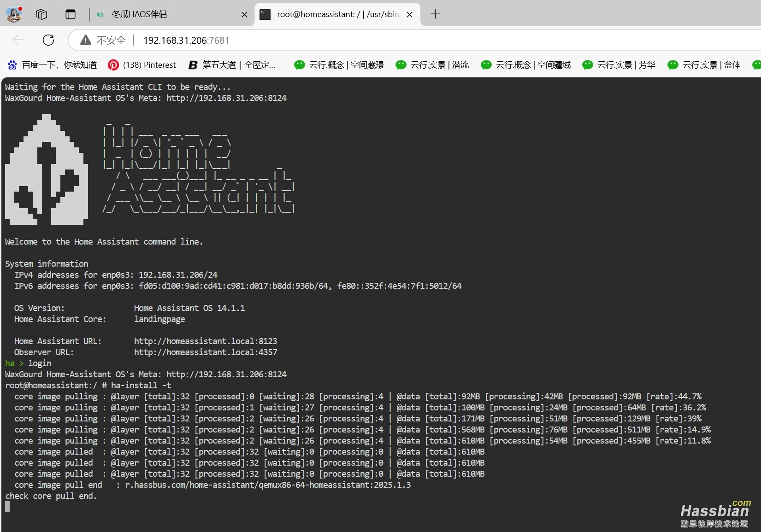Screen dimensions: 761x532
Task: Open the 第五大道 | 全屋定... bookmark
Action: (232, 65)
